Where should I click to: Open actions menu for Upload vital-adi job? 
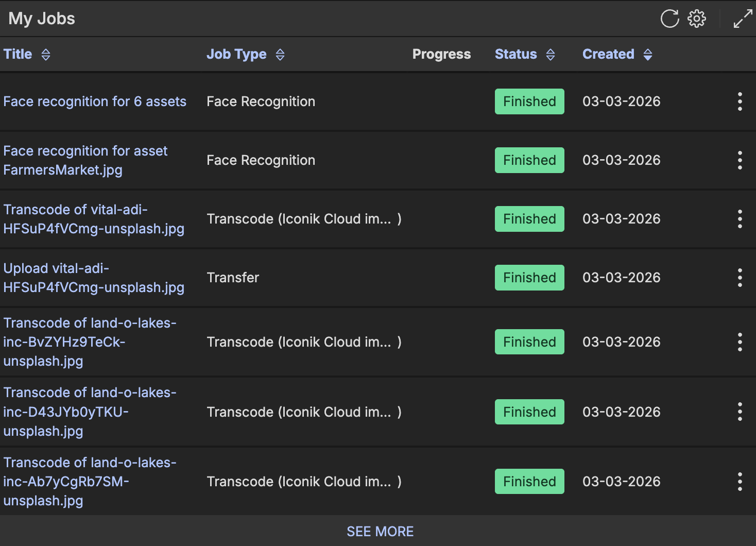[x=740, y=278]
